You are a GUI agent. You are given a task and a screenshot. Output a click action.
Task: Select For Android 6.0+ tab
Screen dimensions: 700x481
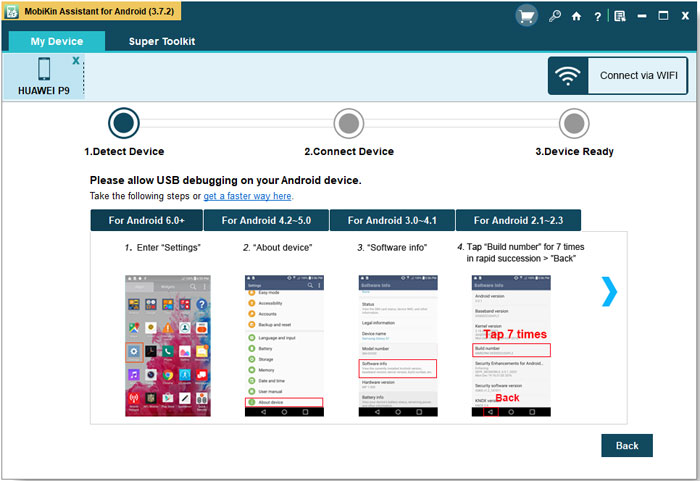pyautogui.click(x=146, y=220)
